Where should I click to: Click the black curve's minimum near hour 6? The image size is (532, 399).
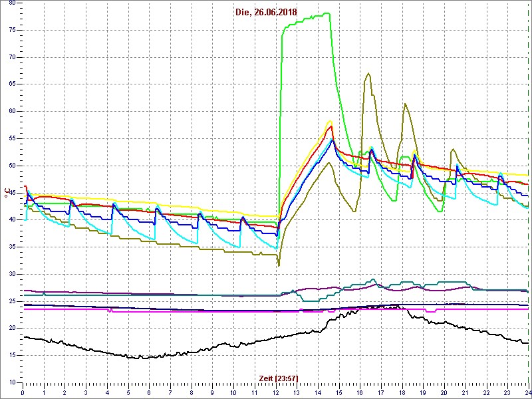(x=144, y=358)
